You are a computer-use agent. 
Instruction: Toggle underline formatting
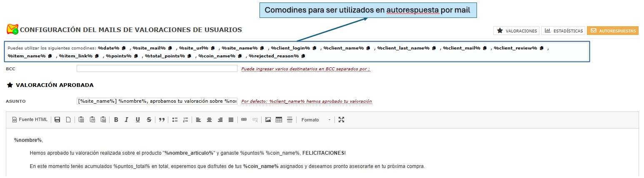137,120
